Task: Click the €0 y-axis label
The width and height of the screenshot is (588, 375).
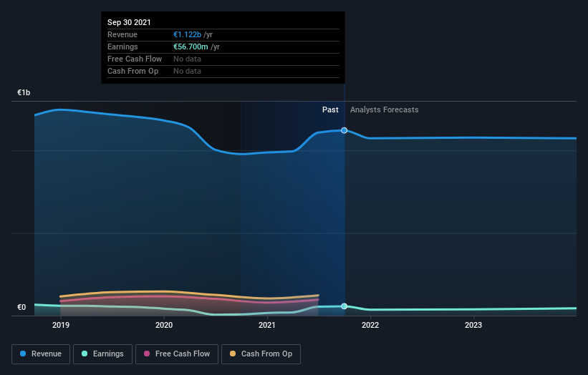Action: point(21,307)
